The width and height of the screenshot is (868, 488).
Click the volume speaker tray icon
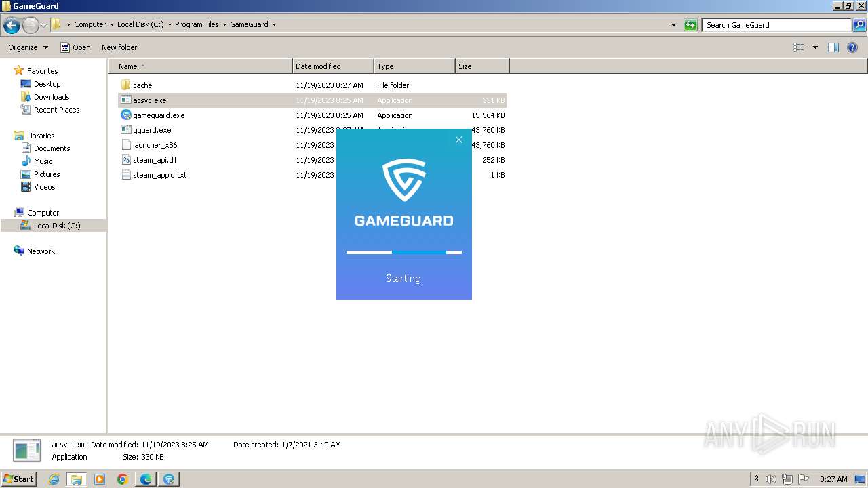pos(771,479)
